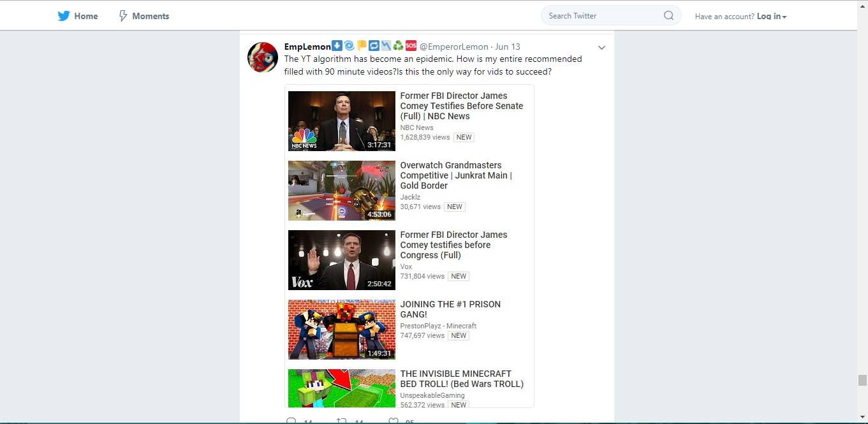Select title 'JOINING THE #1 PRISON GANG!'
Image resolution: width=868 pixels, height=424 pixels.
point(450,309)
